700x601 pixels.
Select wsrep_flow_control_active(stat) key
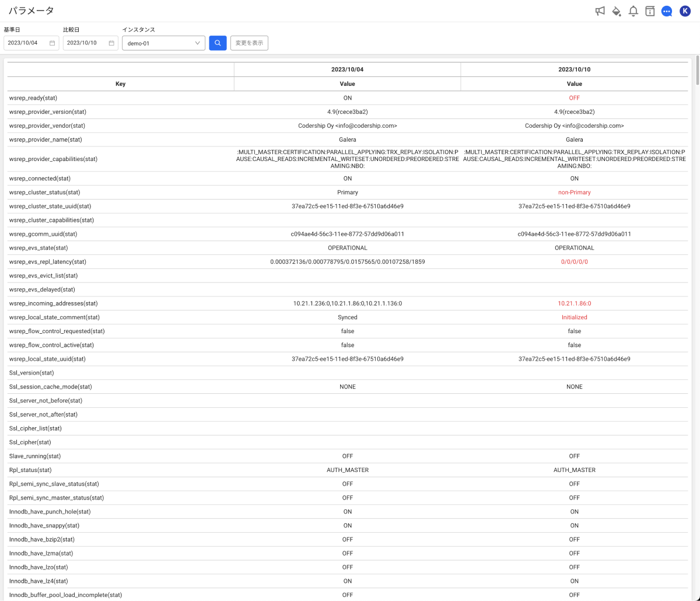point(52,345)
